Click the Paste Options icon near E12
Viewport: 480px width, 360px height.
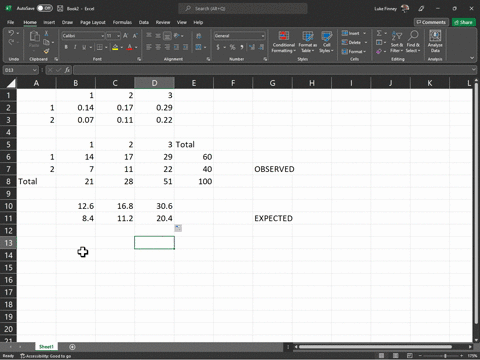pos(178,228)
